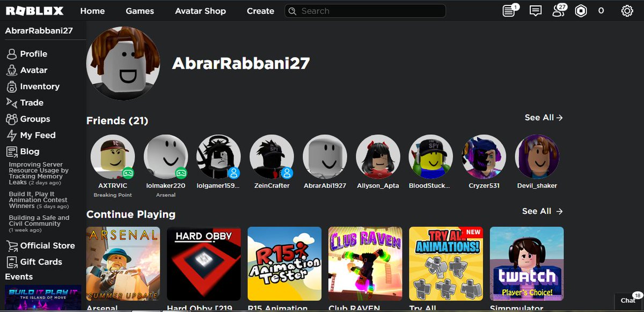
Task: Open the notification stream icon
Action: (x=509, y=11)
